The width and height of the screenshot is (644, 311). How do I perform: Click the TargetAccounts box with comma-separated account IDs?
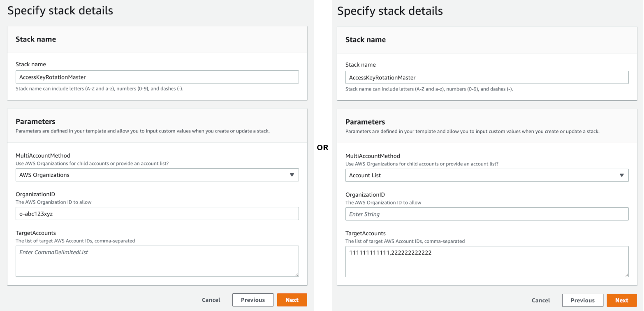[487, 262]
